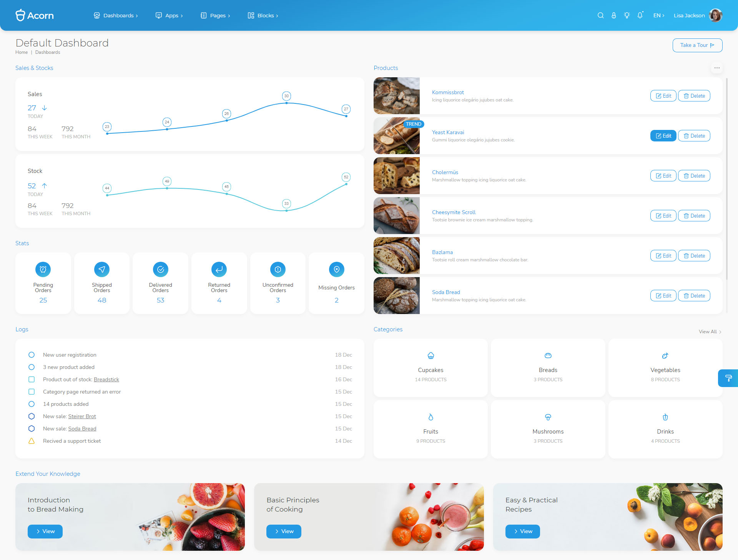The height and width of the screenshot is (560, 738).
Task: Click the Delivered Orders icon
Action: coord(160,269)
